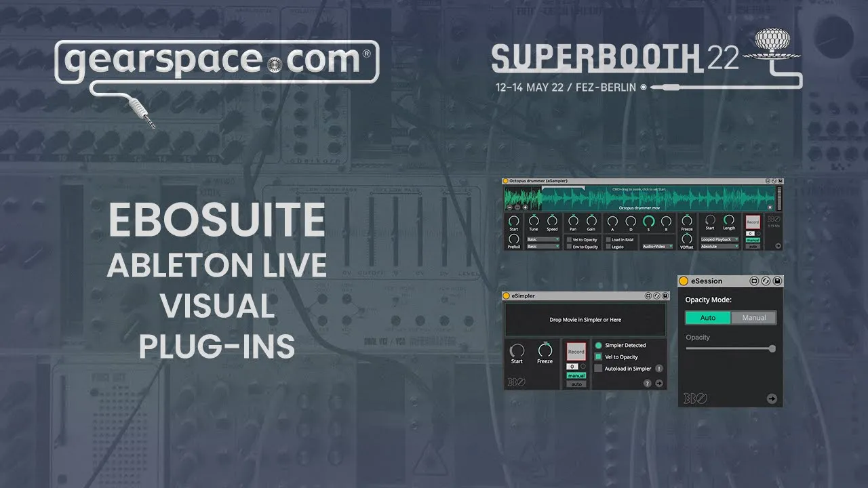Click the circular arrows icon in eSimpler title bar

656,296
